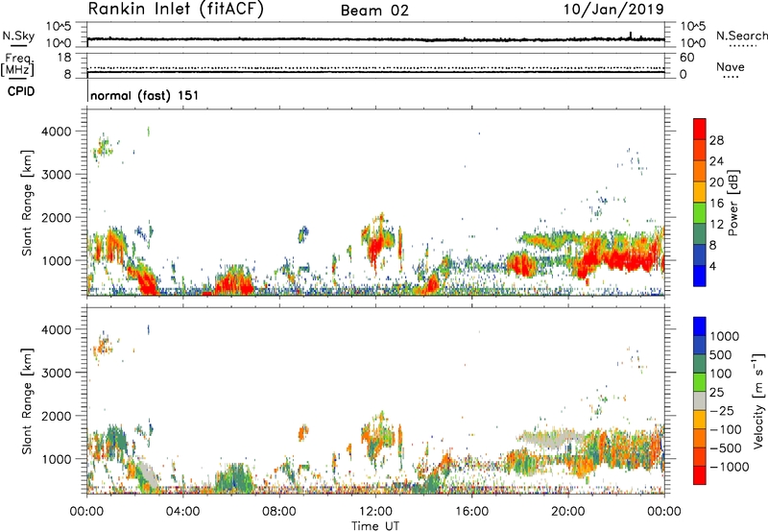Click the 'Rankin Inlet (fitACF)' title
This screenshot has width=768, height=532.
(x=176, y=10)
